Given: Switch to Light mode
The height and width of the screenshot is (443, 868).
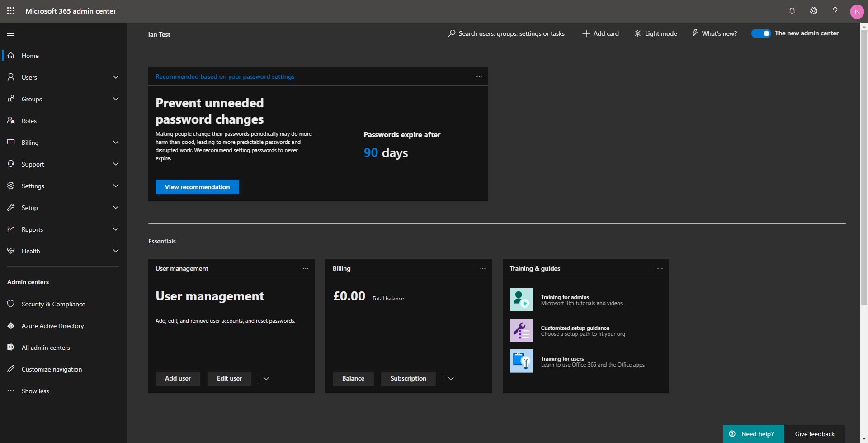Looking at the screenshot, I should pyautogui.click(x=655, y=33).
